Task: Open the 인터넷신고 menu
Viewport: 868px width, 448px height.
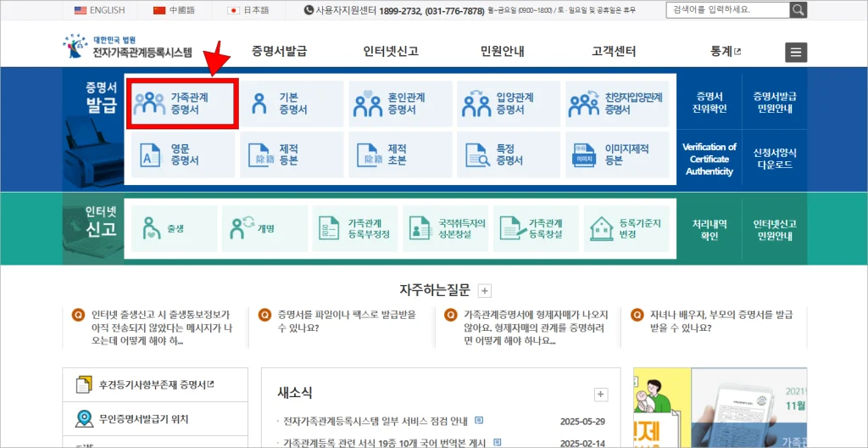Action: pyautogui.click(x=391, y=52)
